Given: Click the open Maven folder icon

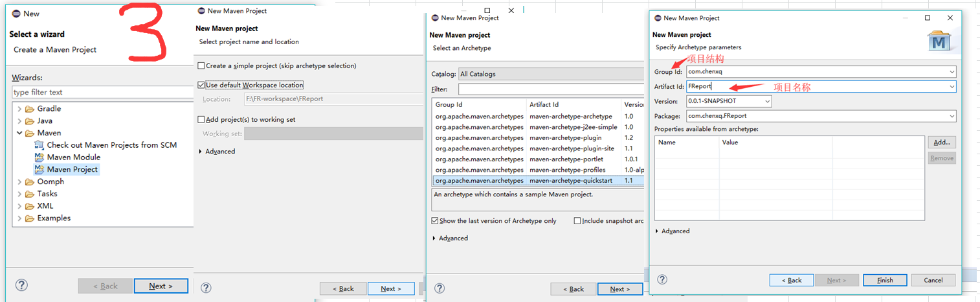Looking at the screenshot, I should click(x=29, y=134).
